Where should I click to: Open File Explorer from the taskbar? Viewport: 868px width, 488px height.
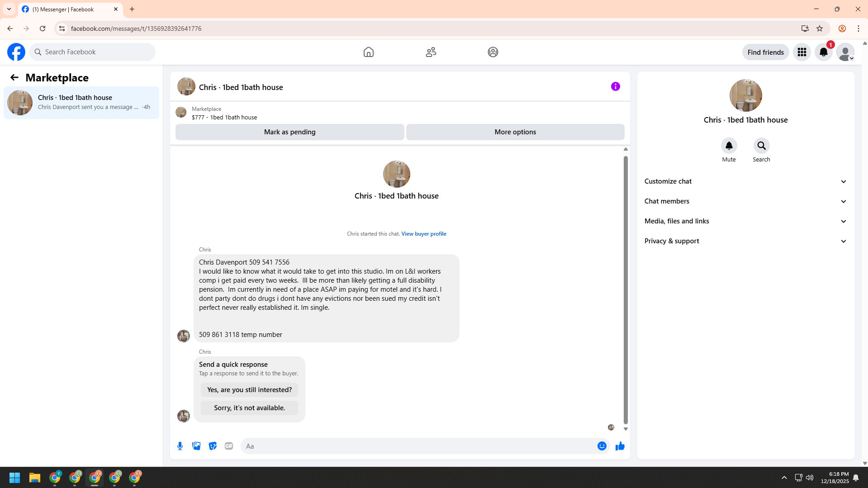click(35, 478)
